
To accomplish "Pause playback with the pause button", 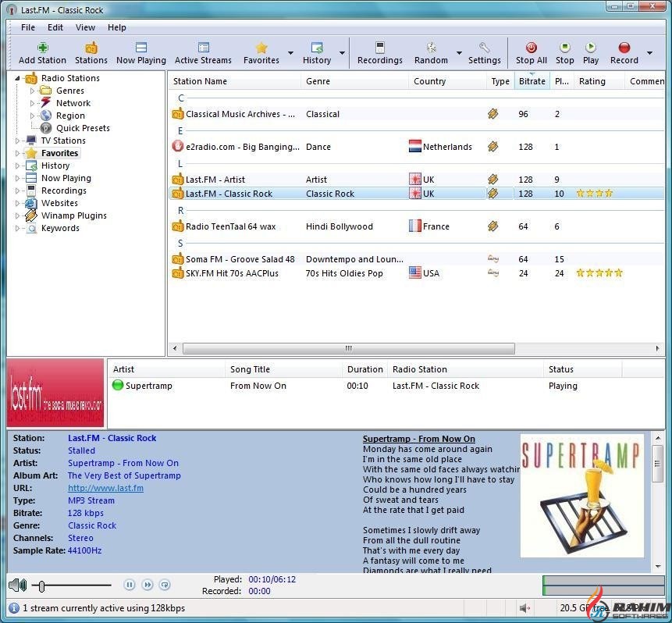I will (130, 585).
